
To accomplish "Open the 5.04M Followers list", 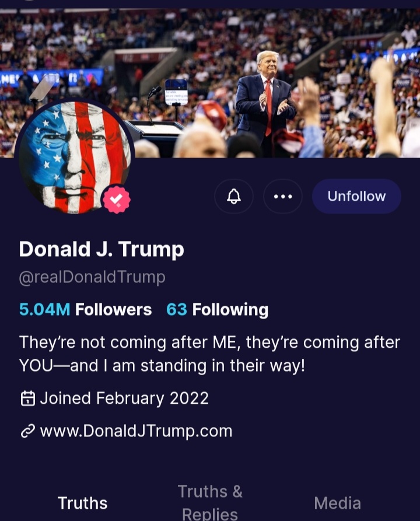I will pyautogui.click(x=85, y=309).
